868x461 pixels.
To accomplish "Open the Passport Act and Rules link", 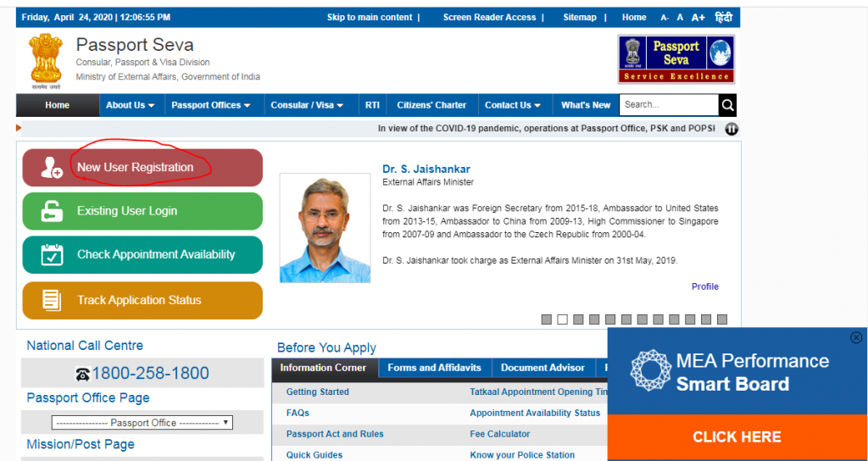I will 335,434.
